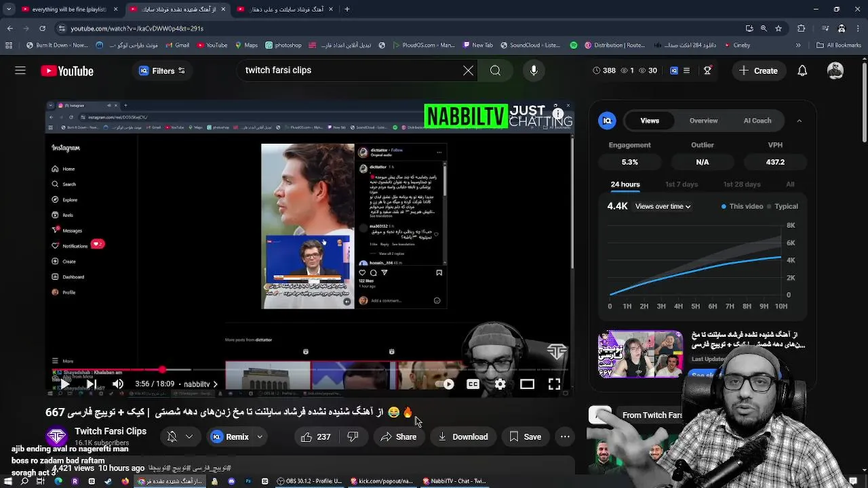The height and width of the screenshot is (488, 868).
Task: Dislike the video
Action: pyautogui.click(x=353, y=437)
